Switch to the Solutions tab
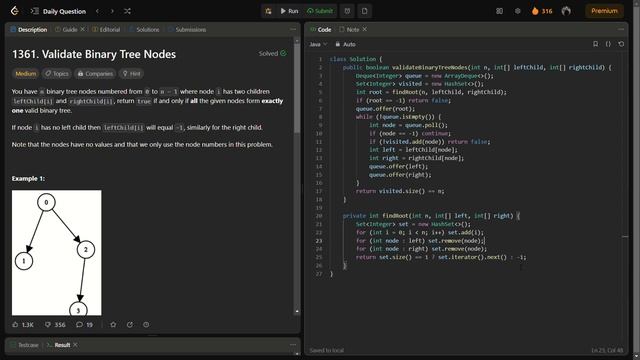Viewport: 640px width, 360px height. coord(144,29)
